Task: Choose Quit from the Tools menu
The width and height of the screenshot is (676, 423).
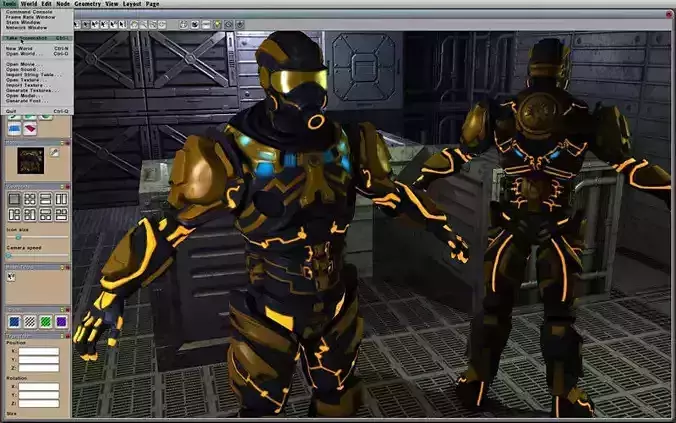Action: click(x=37, y=111)
